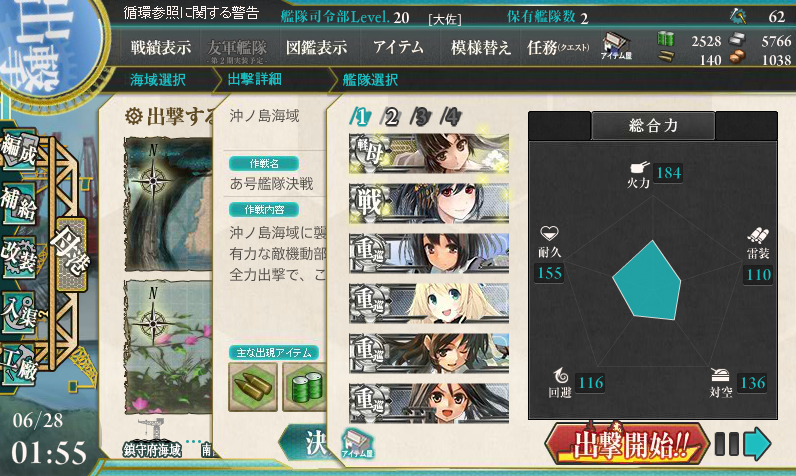Select fleet number 3 tab

coord(421,117)
